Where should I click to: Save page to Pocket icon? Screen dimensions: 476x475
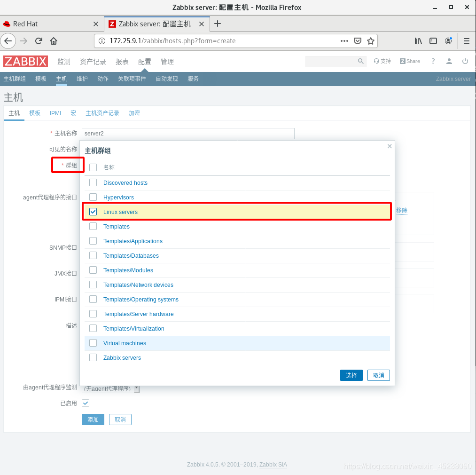(x=358, y=41)
